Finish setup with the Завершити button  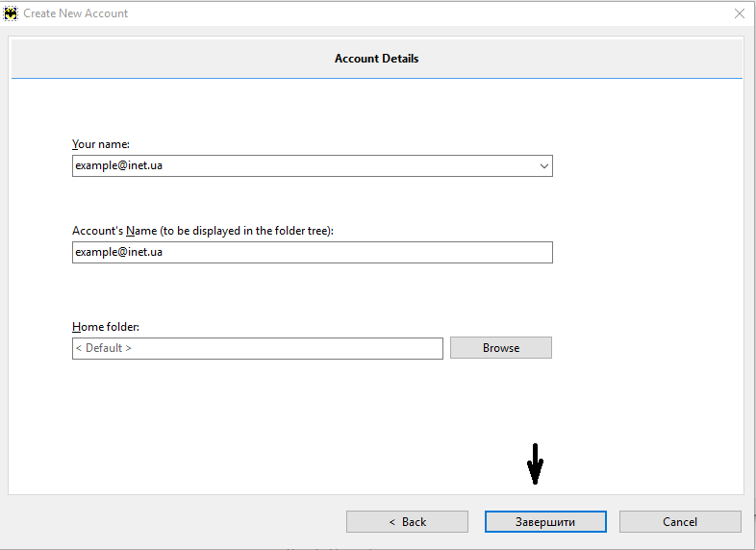[x=545, y=521]
